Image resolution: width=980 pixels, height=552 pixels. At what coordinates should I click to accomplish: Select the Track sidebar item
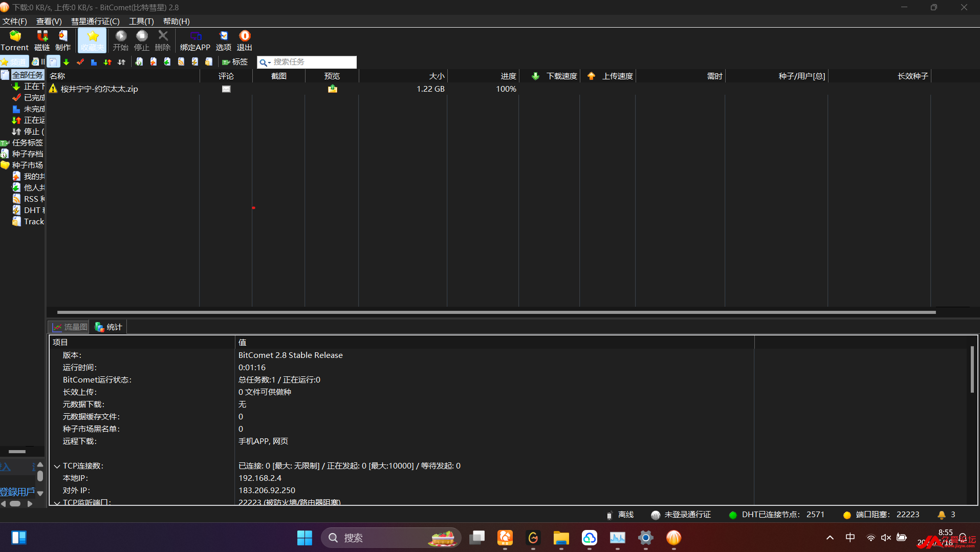pos(29,221)
